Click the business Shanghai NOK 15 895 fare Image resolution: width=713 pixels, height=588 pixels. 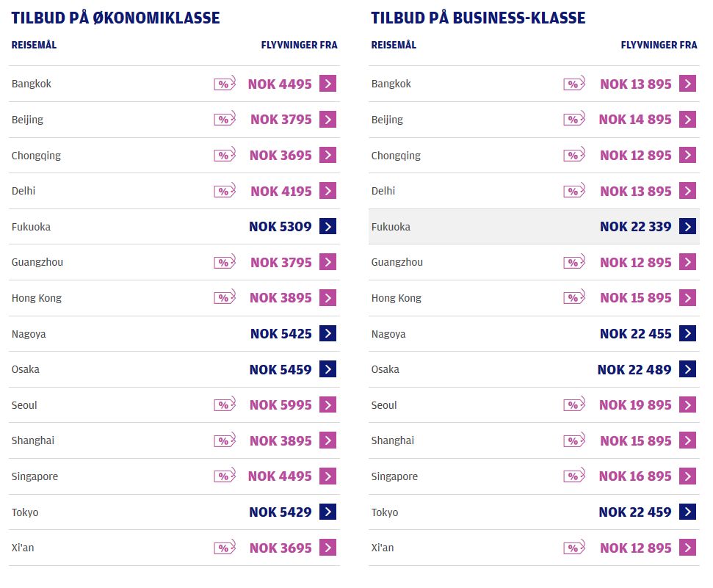[x=635, y=440]
